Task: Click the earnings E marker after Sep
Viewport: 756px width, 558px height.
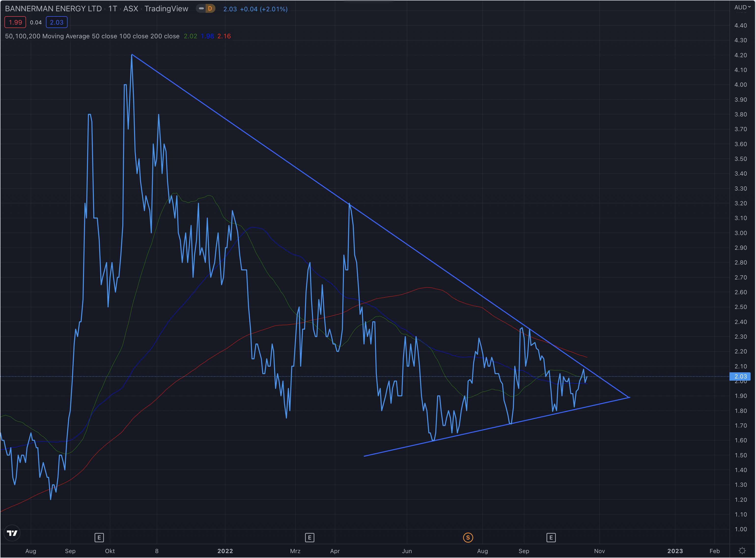Action: [x=551, y=537]
